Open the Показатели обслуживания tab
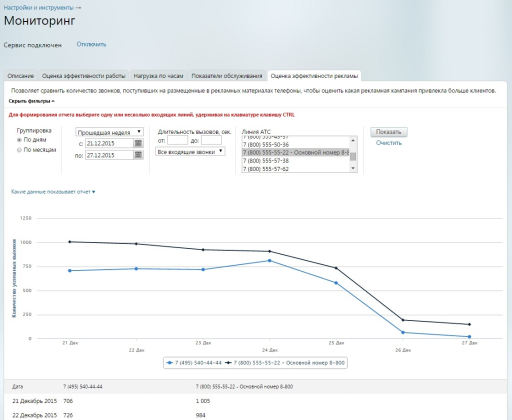This screenshot has width=512, height=420. (227, 76)
